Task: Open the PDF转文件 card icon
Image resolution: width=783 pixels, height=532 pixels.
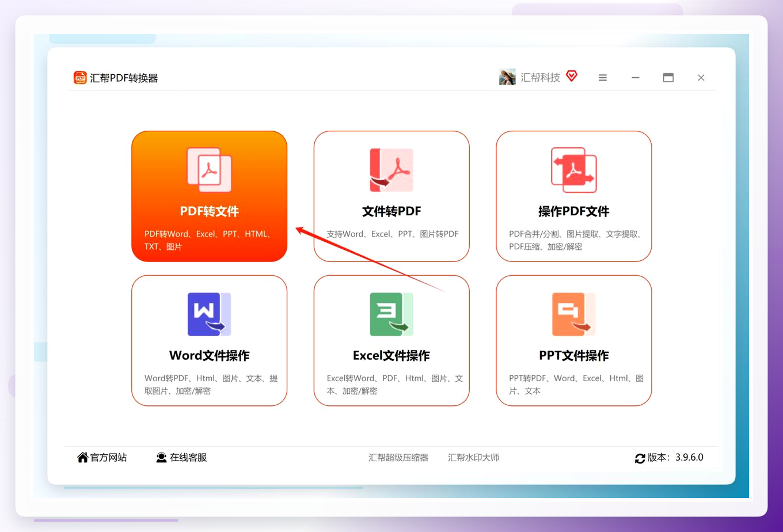Action: [209, 170]
